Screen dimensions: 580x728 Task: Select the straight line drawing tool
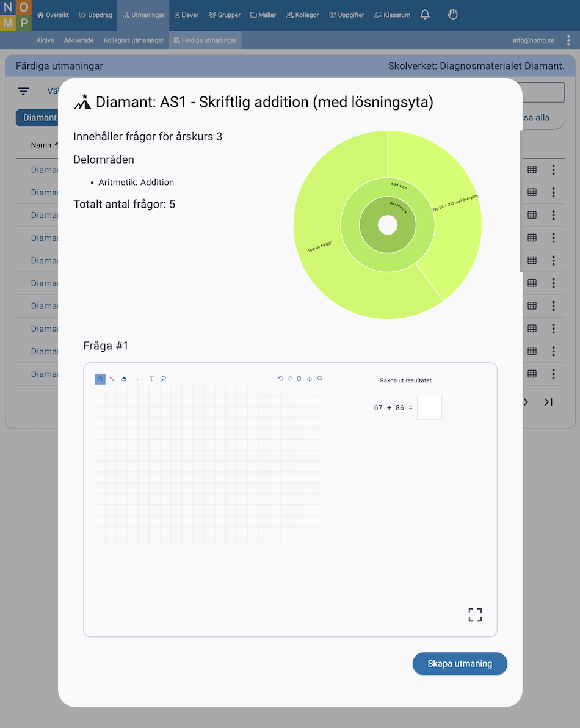[112, 379]
